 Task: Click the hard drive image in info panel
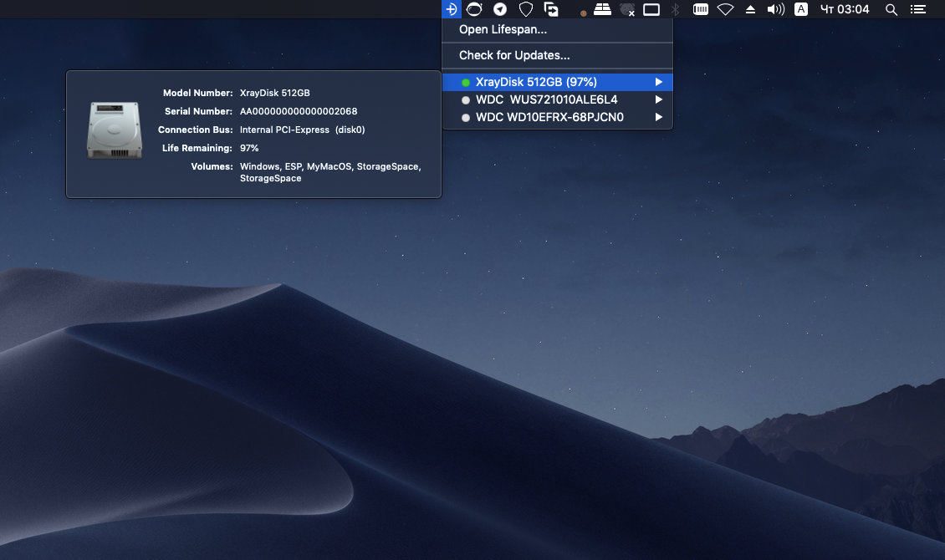(115, 130)
